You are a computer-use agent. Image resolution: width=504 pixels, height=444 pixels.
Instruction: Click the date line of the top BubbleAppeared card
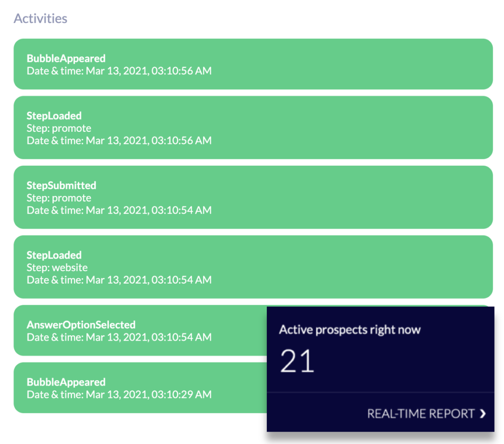point(119,71)
